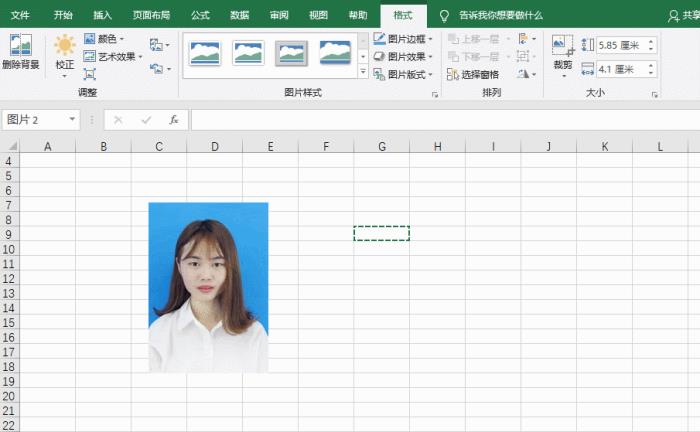Image resolution: width=700 pixels, height=432 pixels.
Task: Click the 告诉我你想要做什么 search box
Action: (x=500, y=15)
